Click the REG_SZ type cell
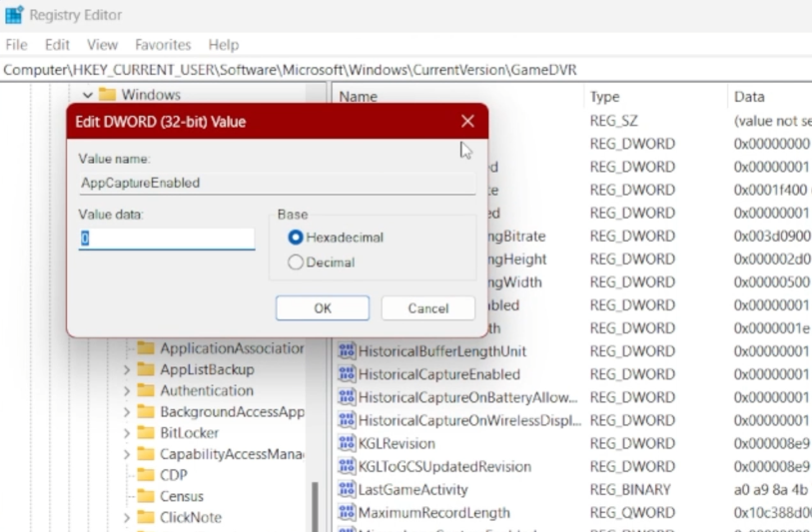This screenshot has width=812, height=532. 613,121
